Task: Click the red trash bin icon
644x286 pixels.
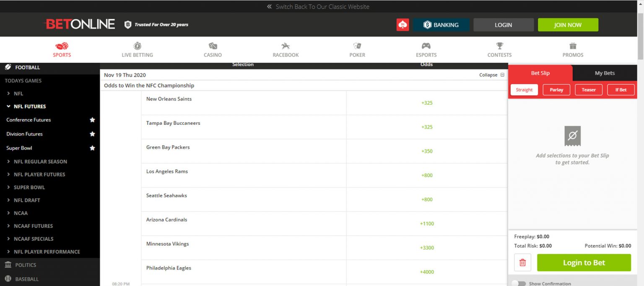Action: click(x=522, y=263)
